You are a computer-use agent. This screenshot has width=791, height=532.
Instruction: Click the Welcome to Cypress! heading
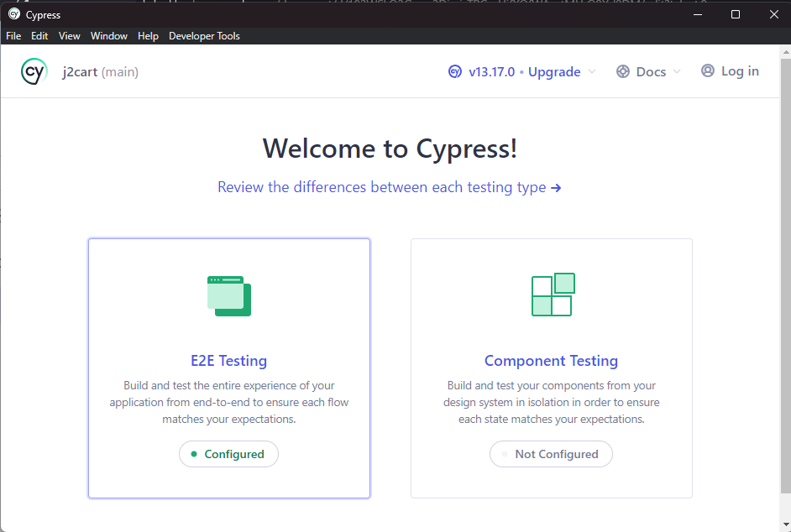(x=390, y=149)
